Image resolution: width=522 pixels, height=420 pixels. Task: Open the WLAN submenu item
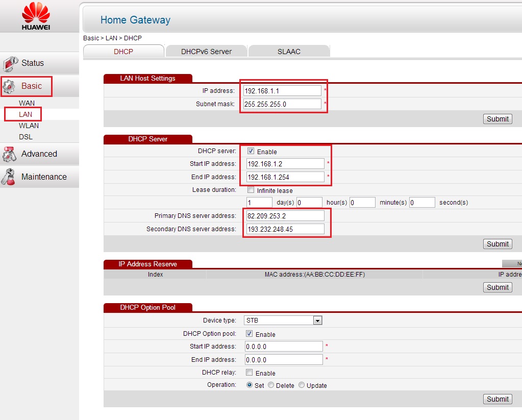(x=29, y=126)
